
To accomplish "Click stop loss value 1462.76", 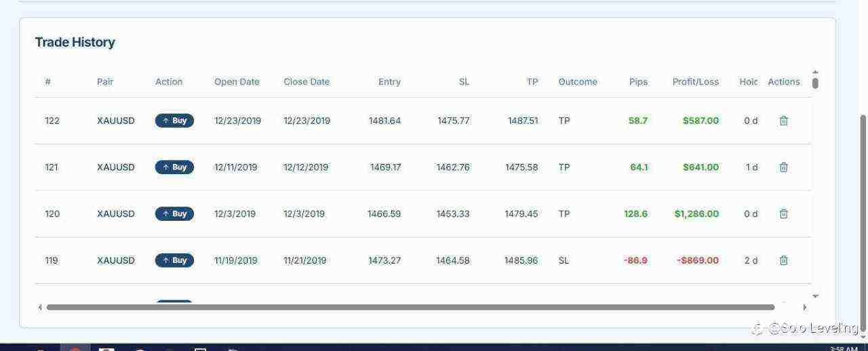I will (x=453, y=167).
